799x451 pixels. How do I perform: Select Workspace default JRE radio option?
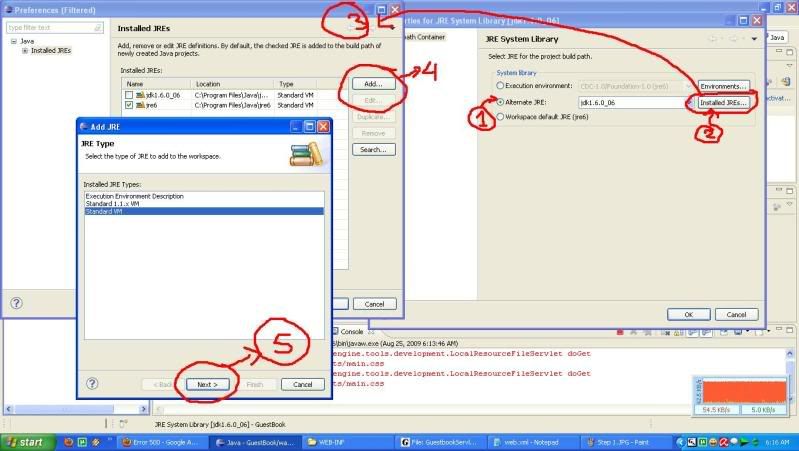point(500,116)
